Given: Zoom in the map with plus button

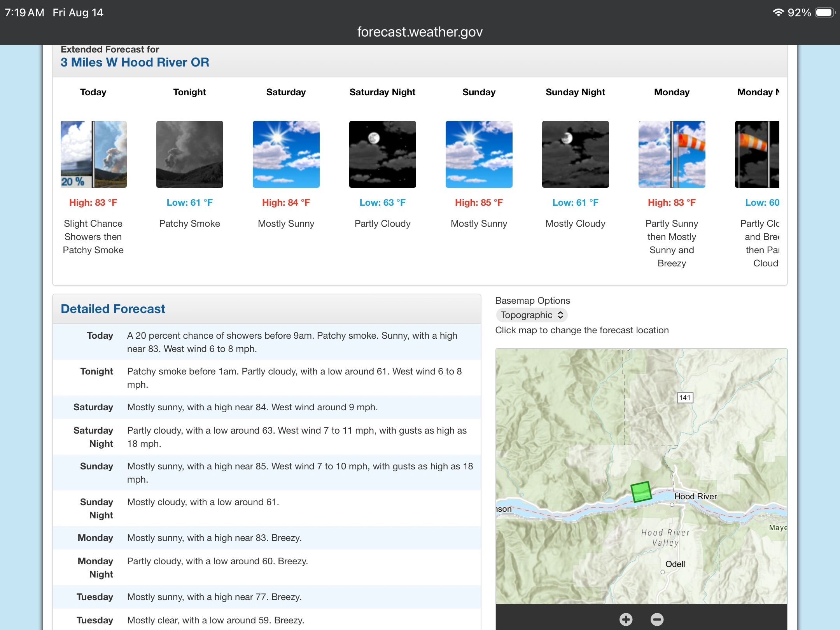Looking at the screenshot, I should click(626, 619).
